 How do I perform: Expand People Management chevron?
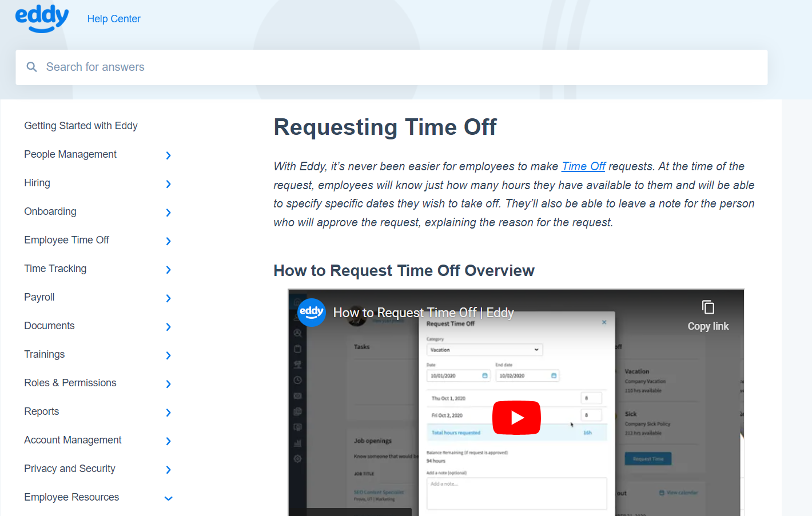point(168,155)
